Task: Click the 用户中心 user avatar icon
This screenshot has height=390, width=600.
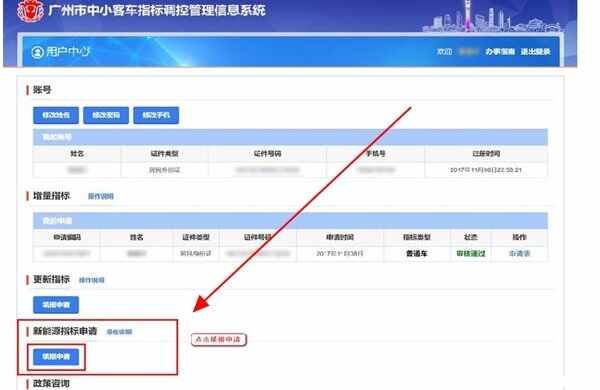Action: tap(37, 52)
